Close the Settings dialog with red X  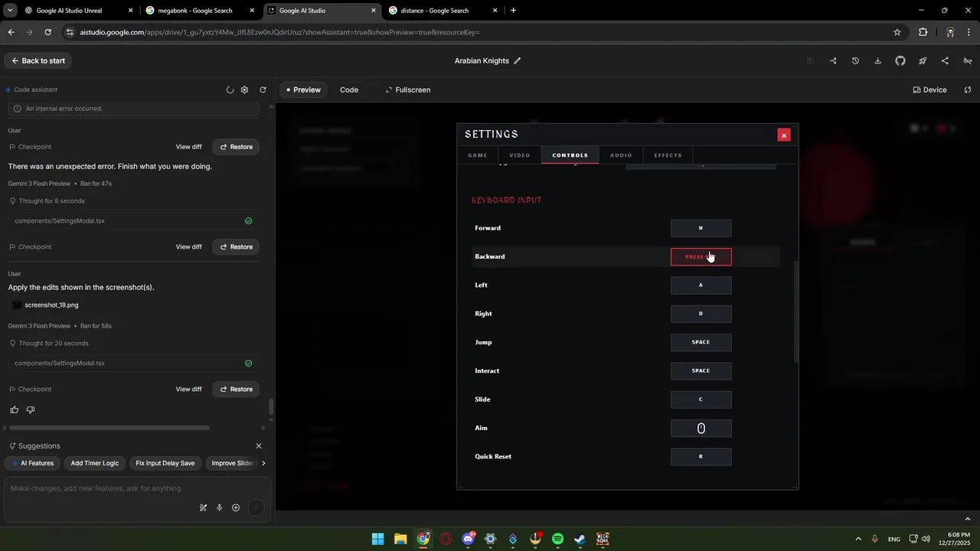click(784, 135)
